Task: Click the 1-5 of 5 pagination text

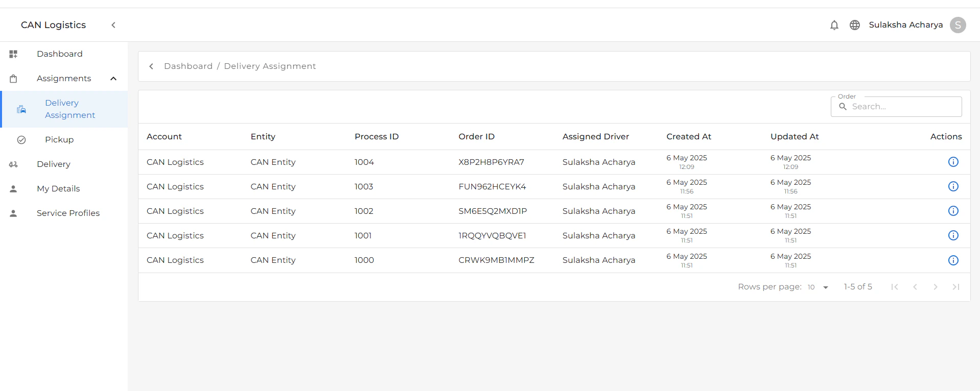Action: pos(858,287)
